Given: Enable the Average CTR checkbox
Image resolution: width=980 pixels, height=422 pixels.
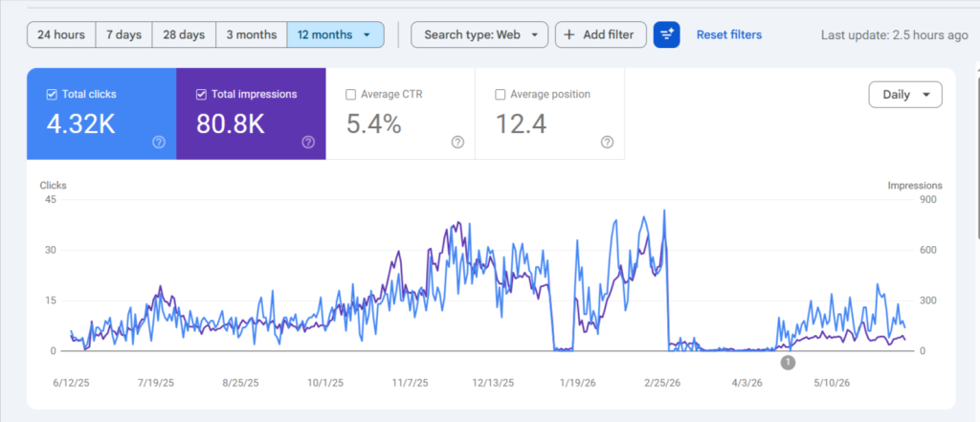Looking at the screenshot, I should pos(350,95).
